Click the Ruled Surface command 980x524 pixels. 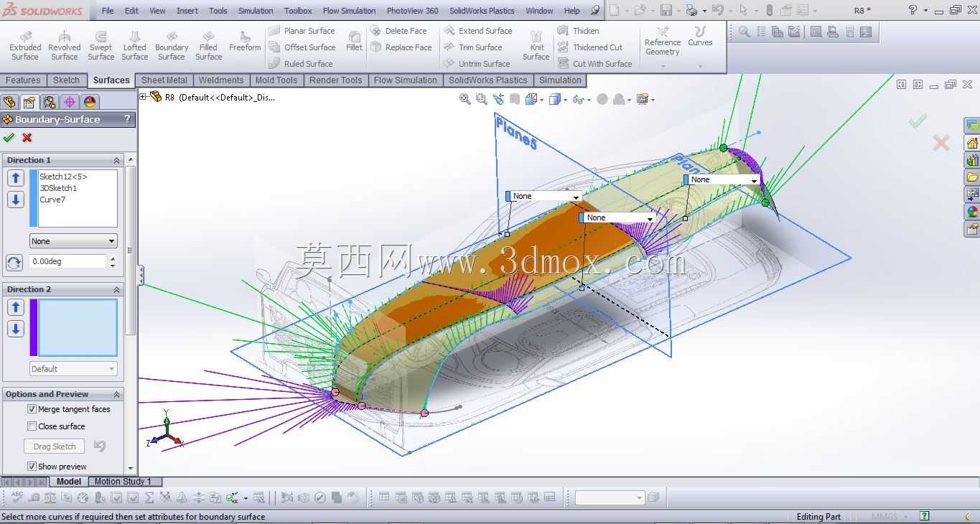[x=301, y=64]
